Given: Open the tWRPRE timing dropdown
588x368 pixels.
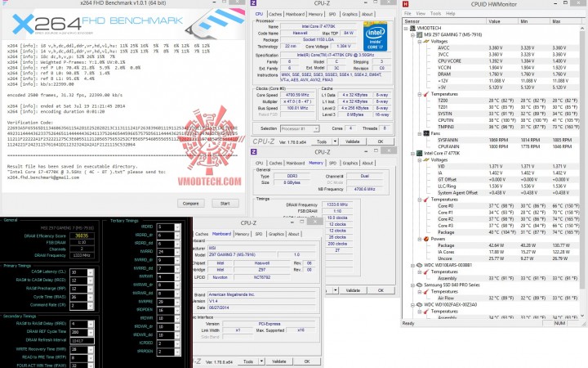Looking at the screenshot, I should (x=177, y=302).
